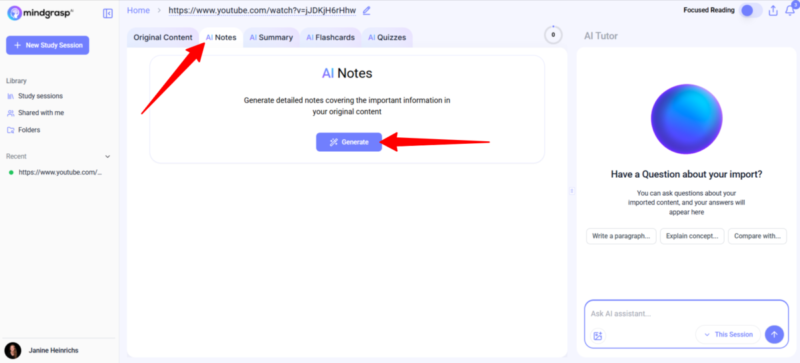Switch to AI Notes tab

point(221,37)
